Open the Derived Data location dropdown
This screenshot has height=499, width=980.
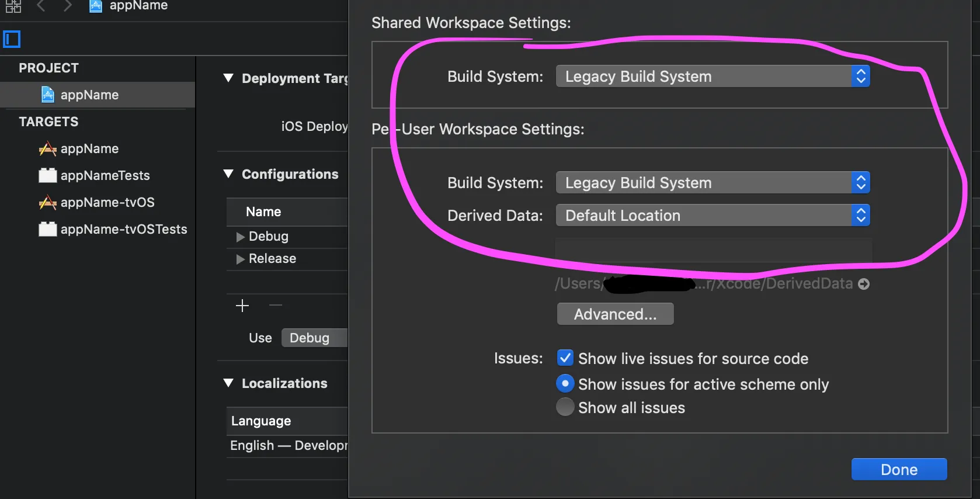tap(713, 216)
